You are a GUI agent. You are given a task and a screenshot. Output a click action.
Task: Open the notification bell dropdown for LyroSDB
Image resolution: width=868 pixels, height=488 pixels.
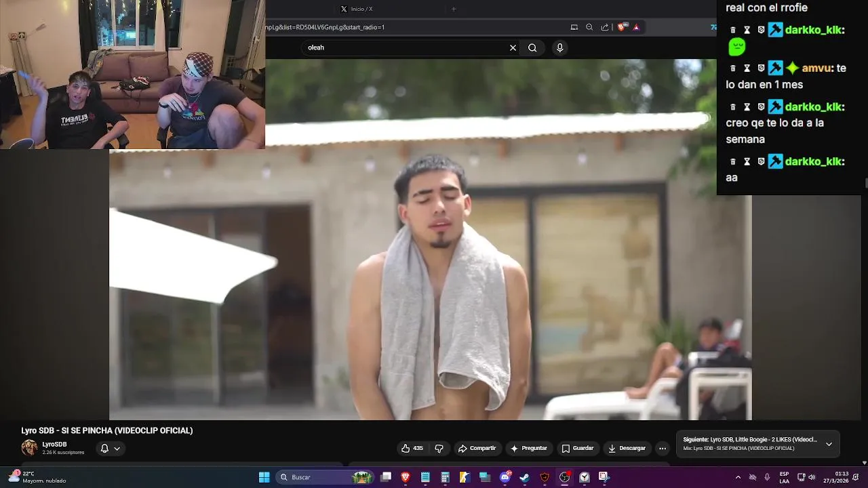tap(110, 448)
